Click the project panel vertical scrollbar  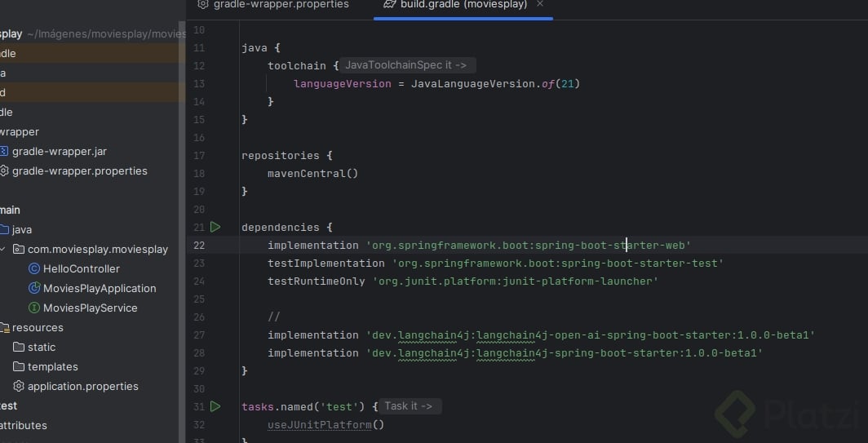[182, 233]
